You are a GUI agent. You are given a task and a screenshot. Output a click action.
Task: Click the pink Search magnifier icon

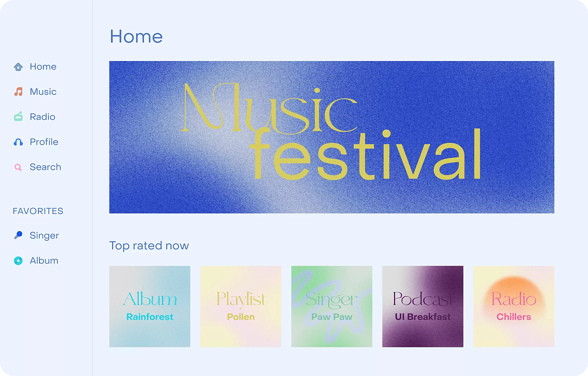click(18, 167)
